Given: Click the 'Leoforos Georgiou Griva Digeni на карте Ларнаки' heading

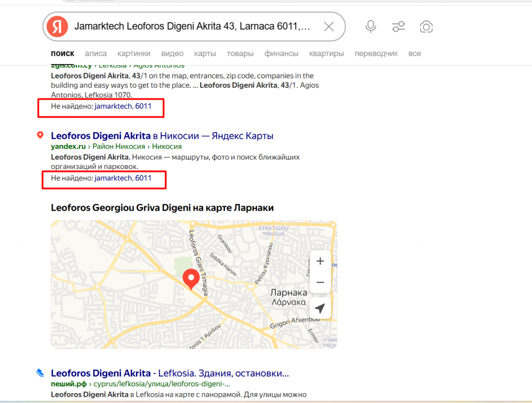Looking at the screenshot, I should coord(162,207).
